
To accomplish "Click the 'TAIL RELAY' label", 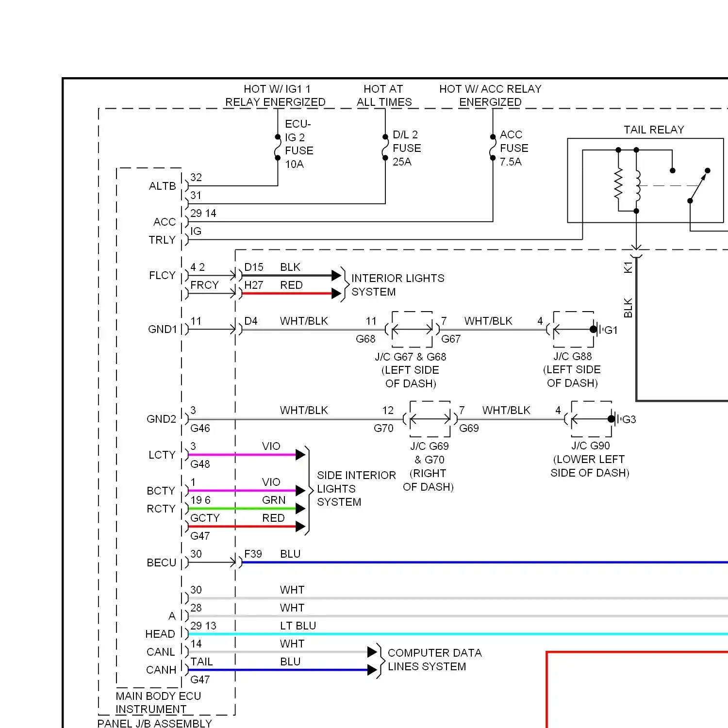I will tap(654, 130).
